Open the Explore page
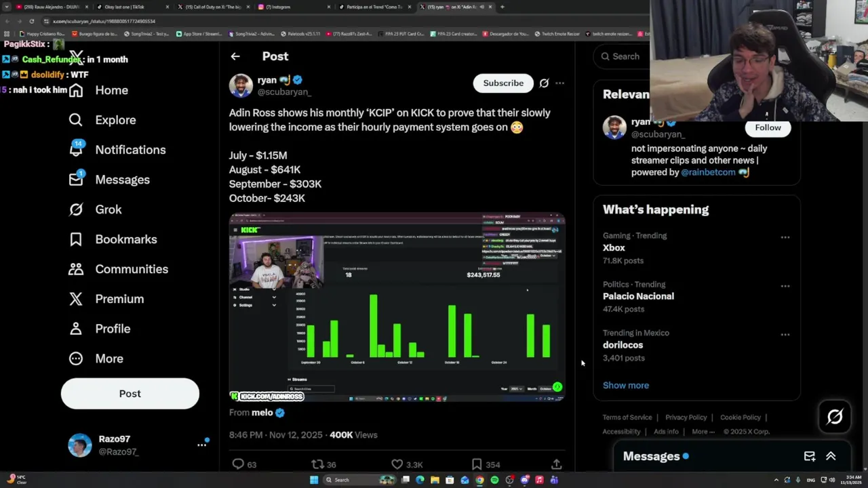Image resolution: width=868 pixels, height=488 pixels. [x=102, y=120]
